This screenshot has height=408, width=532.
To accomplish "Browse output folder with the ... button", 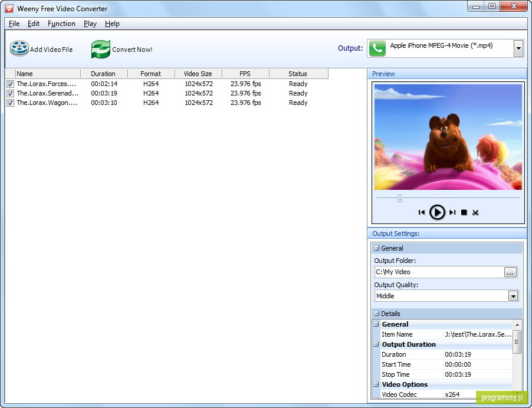I will pos(510,272).
